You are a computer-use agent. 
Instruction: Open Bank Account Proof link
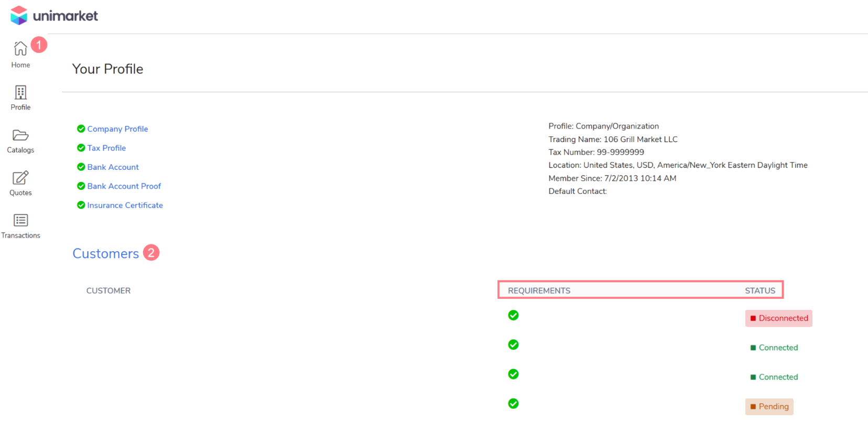click(x=124, y=186)
